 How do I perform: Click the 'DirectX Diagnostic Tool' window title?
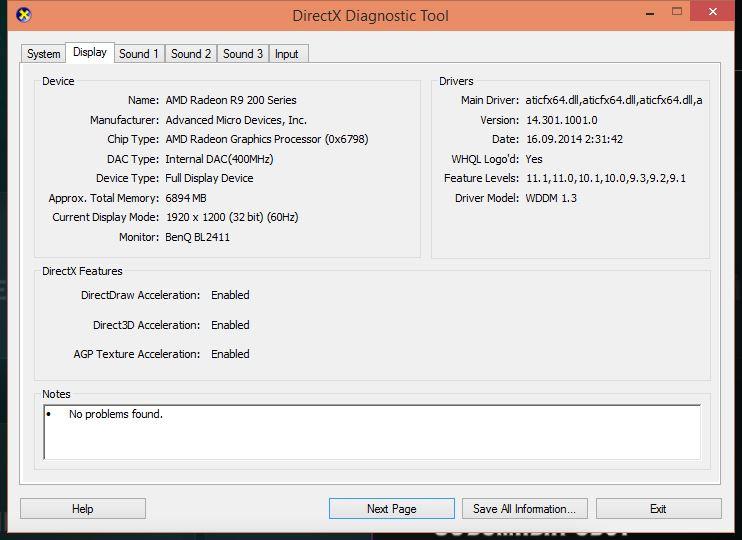point(371,16)
